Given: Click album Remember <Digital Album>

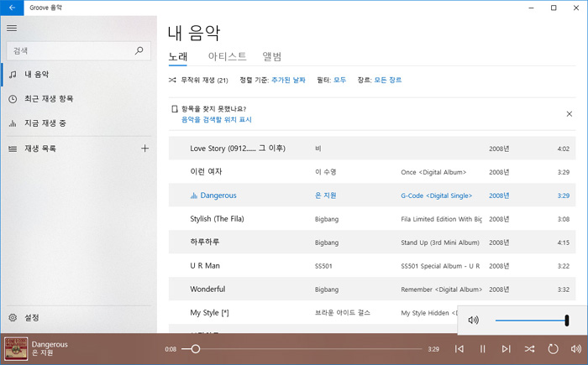Looking at the screenshot, I should pos(441,289).
